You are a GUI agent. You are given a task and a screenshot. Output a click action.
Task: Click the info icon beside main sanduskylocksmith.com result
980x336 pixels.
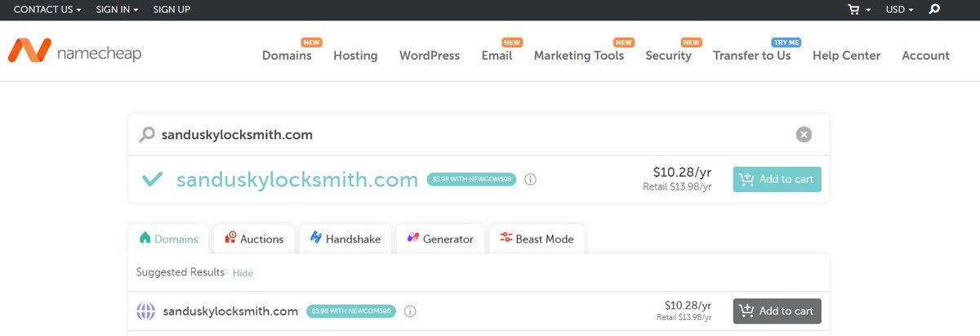pos(530,180)
